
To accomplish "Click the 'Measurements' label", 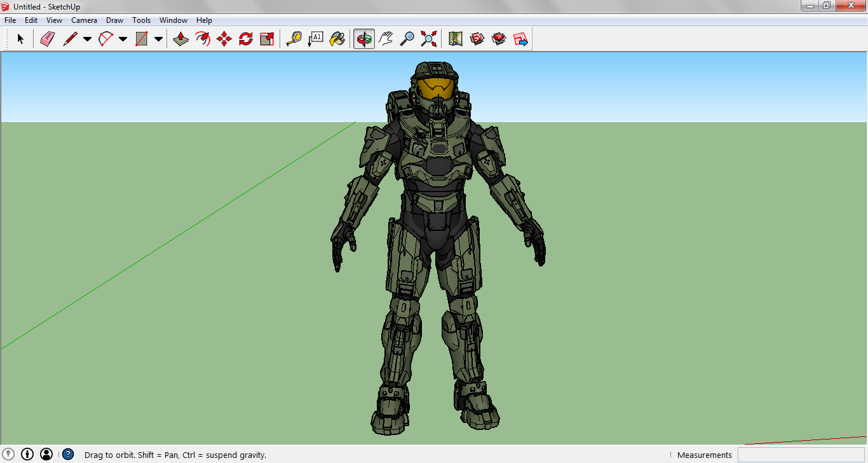I will pos(704,455).
